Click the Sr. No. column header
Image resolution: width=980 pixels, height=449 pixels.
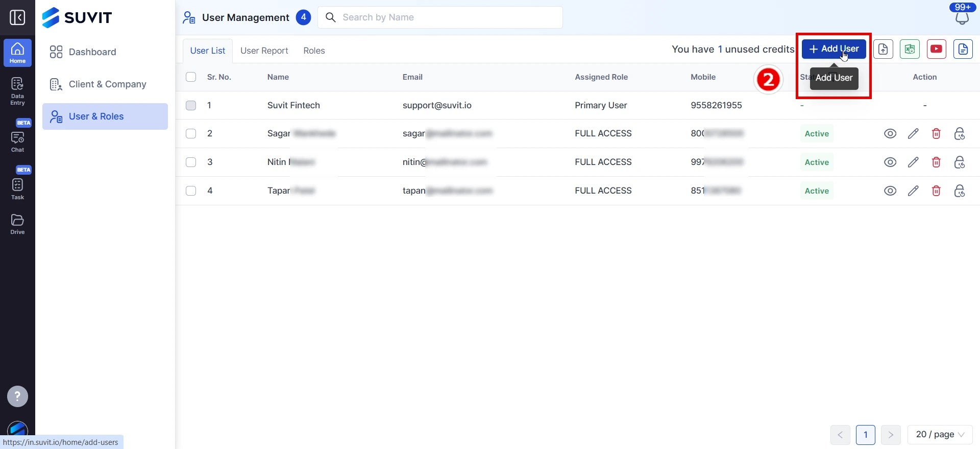point(219,77)
